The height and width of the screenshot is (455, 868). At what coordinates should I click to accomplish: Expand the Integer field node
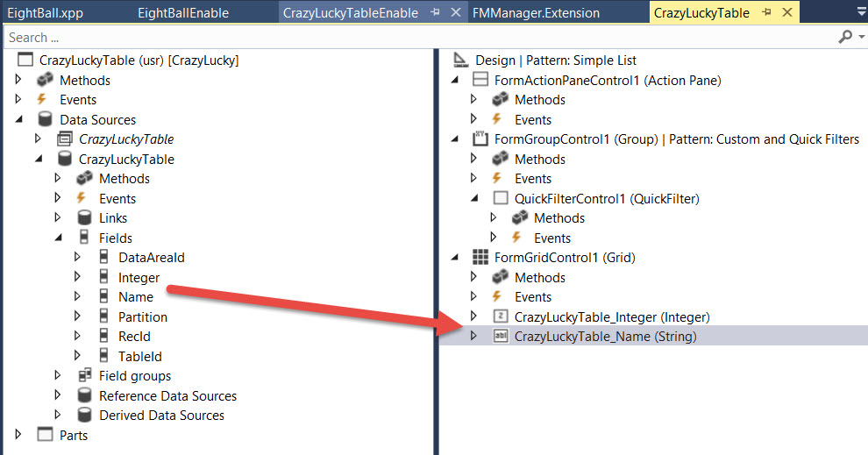pyautogui.click(x=78, y=277)
